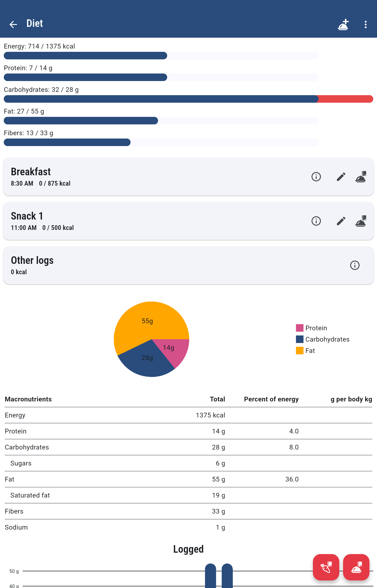
Task: Edit the Snack 1 meal with the pencil icon
Action: pyautogui.click(x=341, y=221)
